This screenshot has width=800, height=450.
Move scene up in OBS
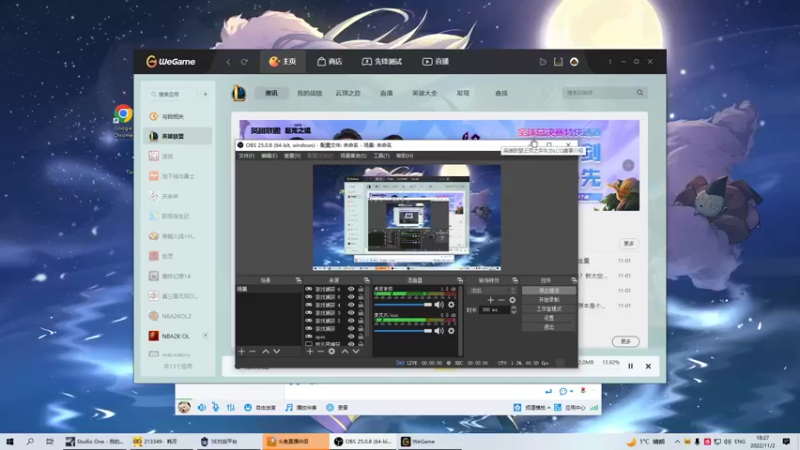click(x=265, y=352)
